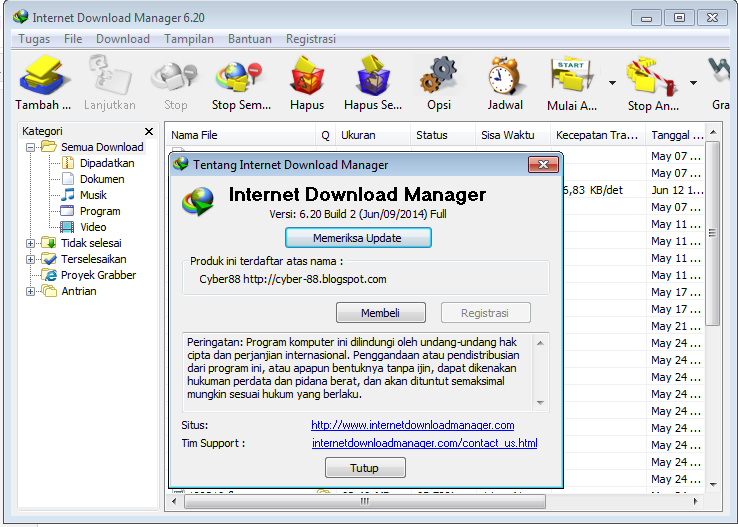The width and height of the screenshot is (738, 527).
Task: Click the Stop toolbar icon
Action: [x=174, y=77]
